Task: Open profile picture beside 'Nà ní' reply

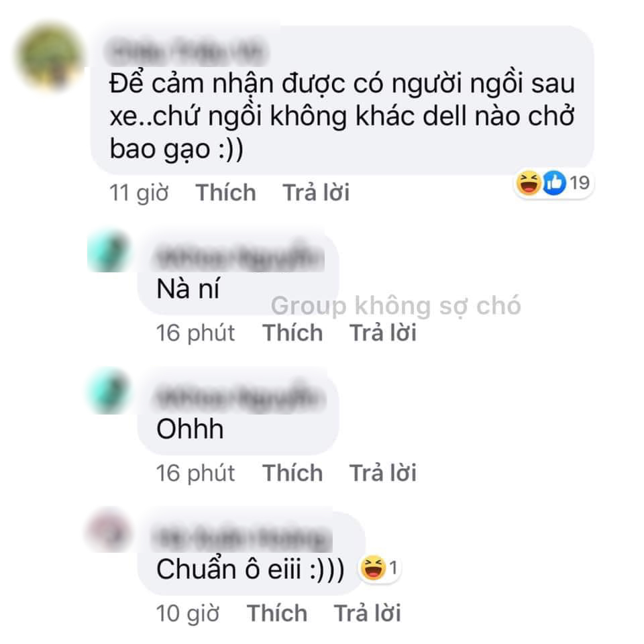Action: [x=109, y=251]
